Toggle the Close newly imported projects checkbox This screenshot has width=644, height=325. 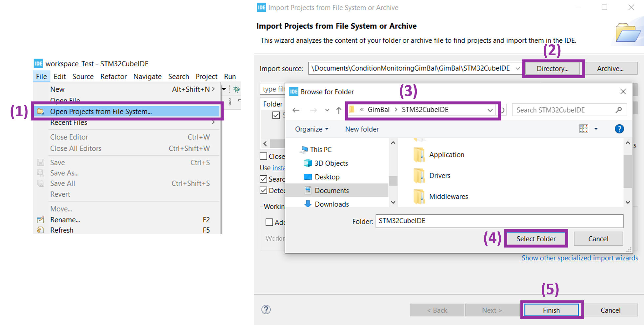[x=263, y=156]
